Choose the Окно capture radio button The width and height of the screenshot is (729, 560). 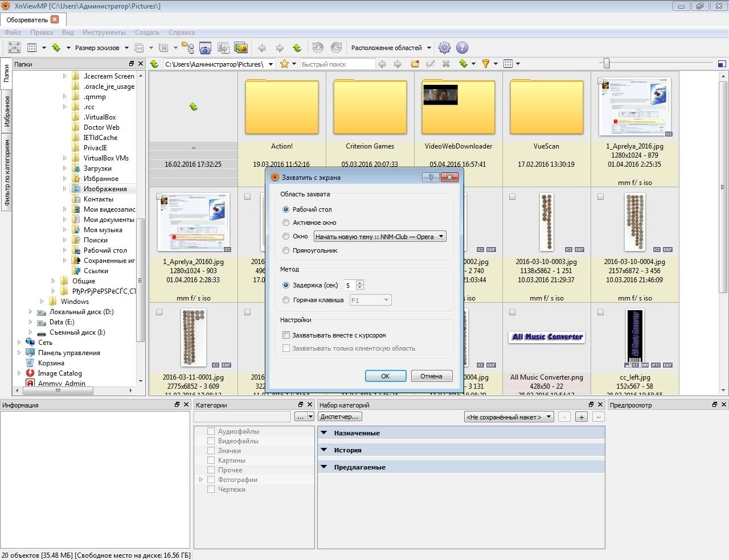point(286,236)
